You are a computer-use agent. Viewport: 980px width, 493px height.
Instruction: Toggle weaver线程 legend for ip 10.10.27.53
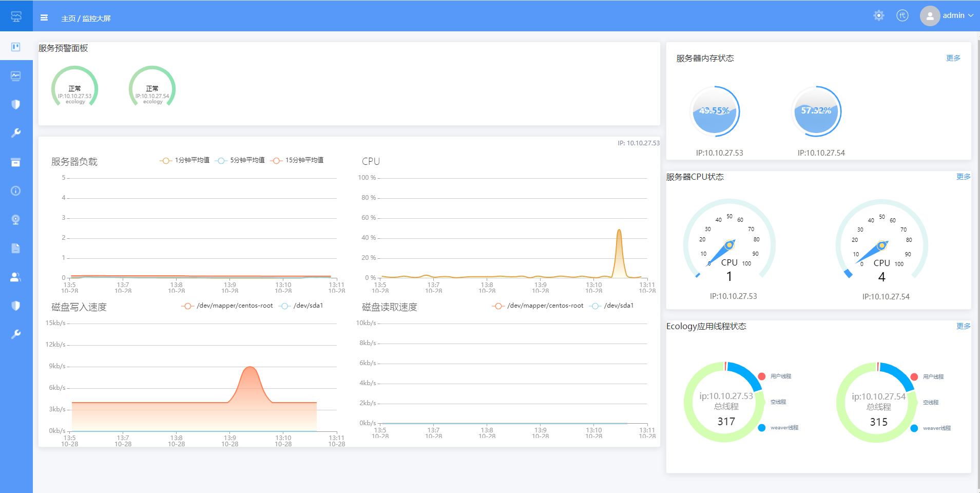click(778, 428)
